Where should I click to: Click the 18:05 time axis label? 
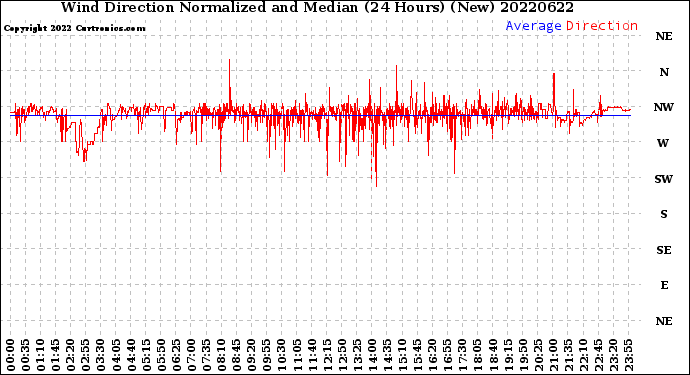478,355
